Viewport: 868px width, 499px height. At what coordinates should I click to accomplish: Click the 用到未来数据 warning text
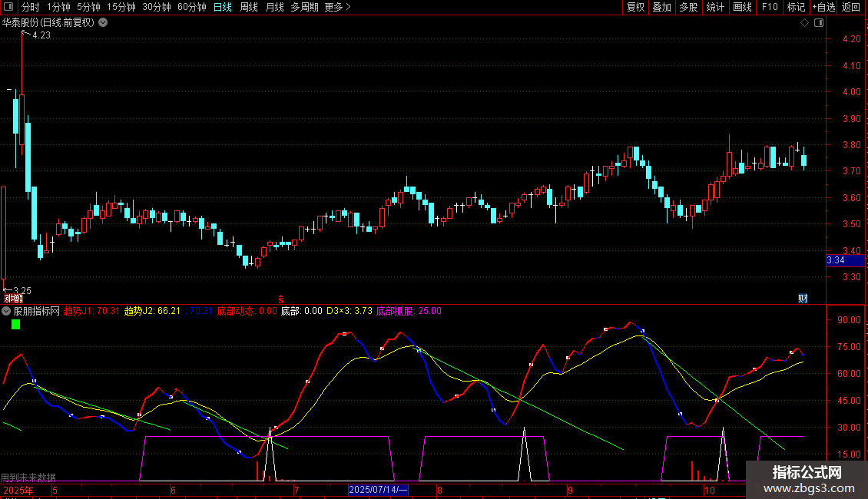click(x=28, y=478)
